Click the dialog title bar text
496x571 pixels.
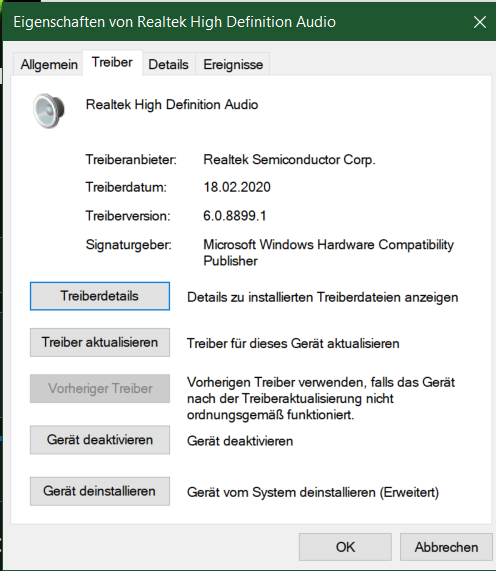tap(174, 22)
